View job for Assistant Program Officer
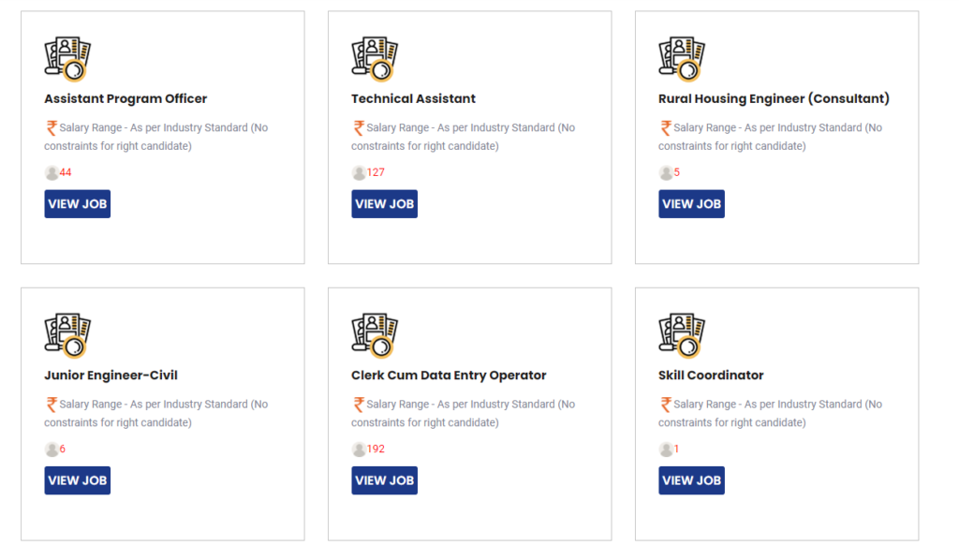Screen dimensions: 959x560 pyautogui.click(x=77, y=204)
